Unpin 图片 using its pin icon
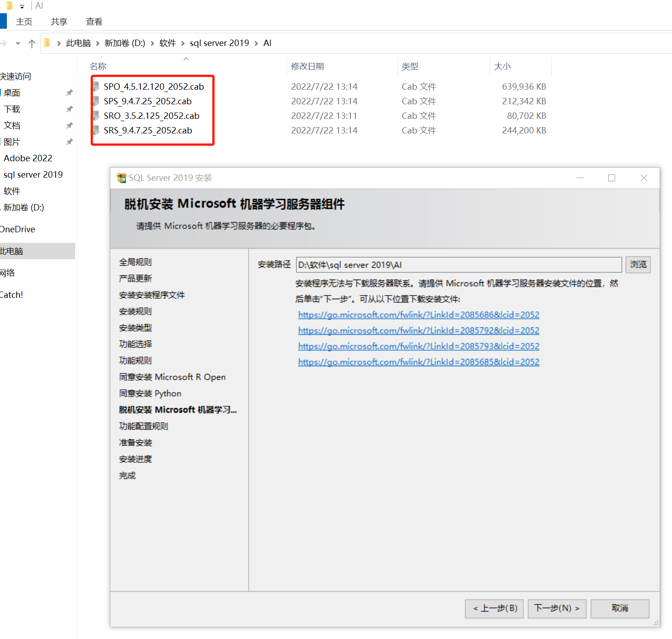Image resolution: width=672 pixels, height=639 pixels. coord(69,142)
